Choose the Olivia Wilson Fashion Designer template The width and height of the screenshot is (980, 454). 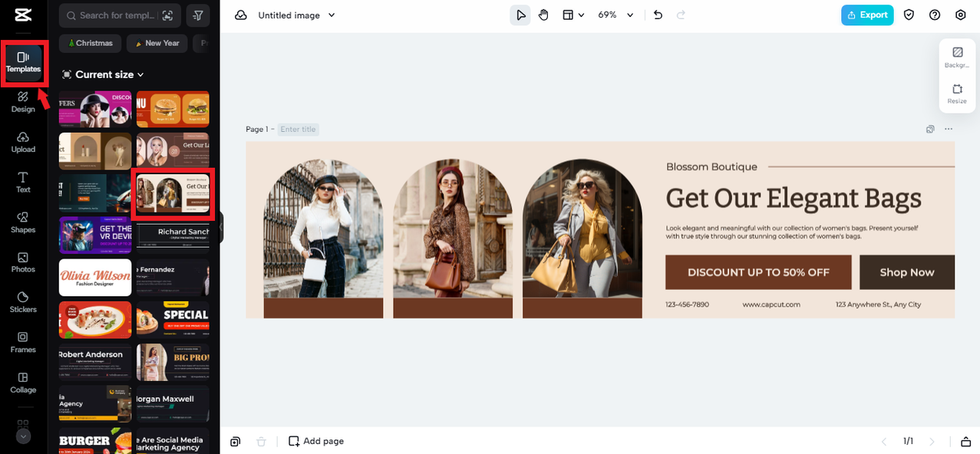(95, 278)
